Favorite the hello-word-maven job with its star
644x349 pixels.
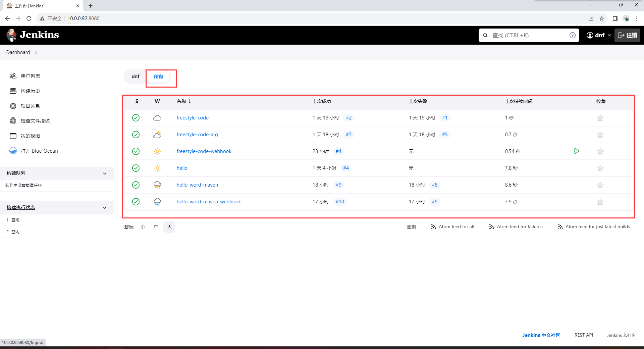600,185
